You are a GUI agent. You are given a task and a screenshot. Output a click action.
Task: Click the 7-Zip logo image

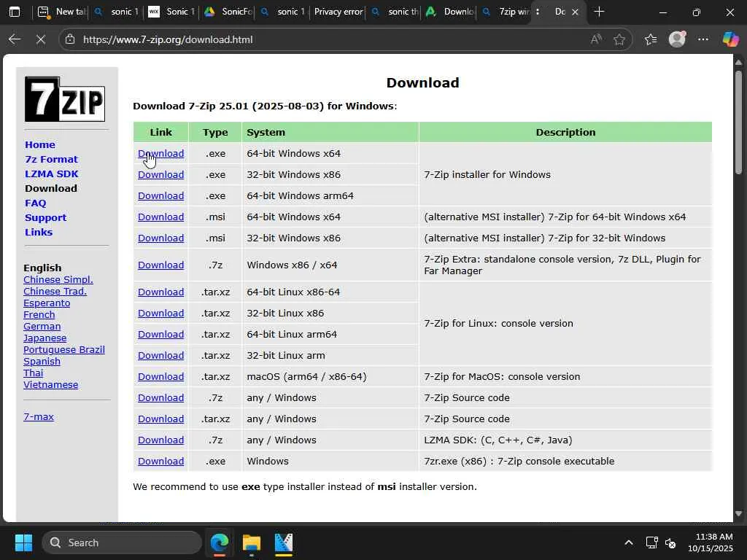coord(65,99)
